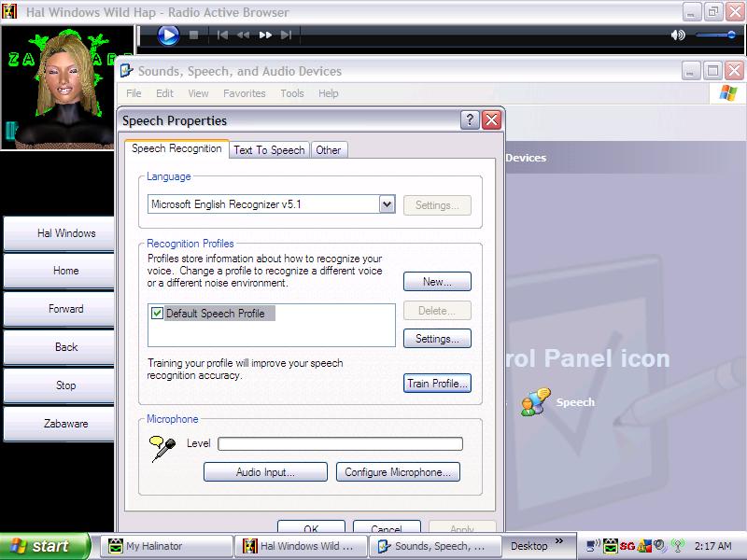
Task: Open Recognition Profiles Settings button
Action: click(x=437, y=339)
